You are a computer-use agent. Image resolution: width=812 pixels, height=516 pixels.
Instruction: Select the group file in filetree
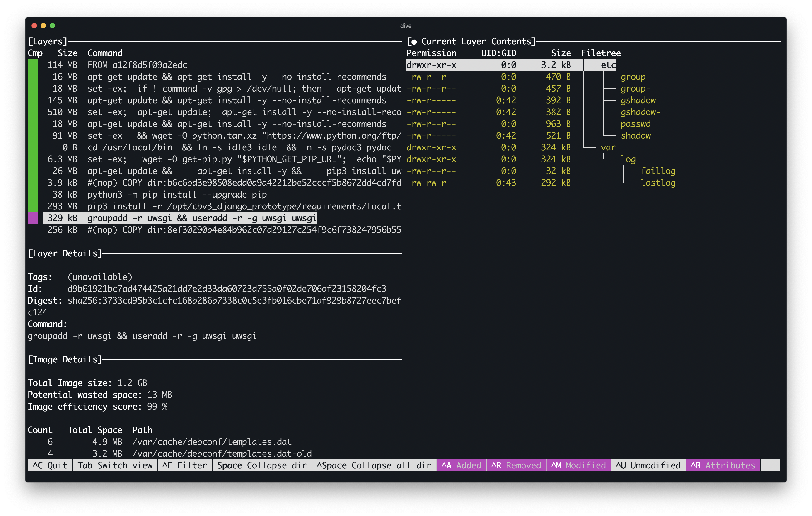click(633, 77)
